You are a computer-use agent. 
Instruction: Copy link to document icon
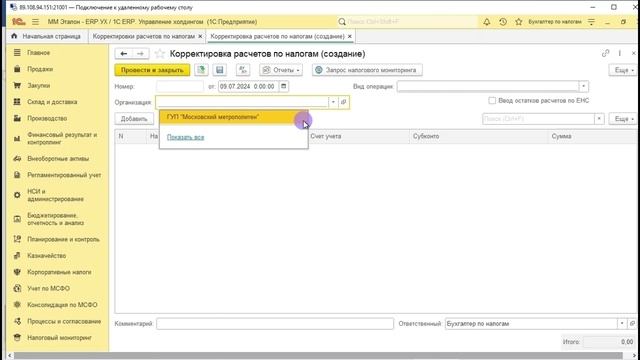tap(605, 53)
